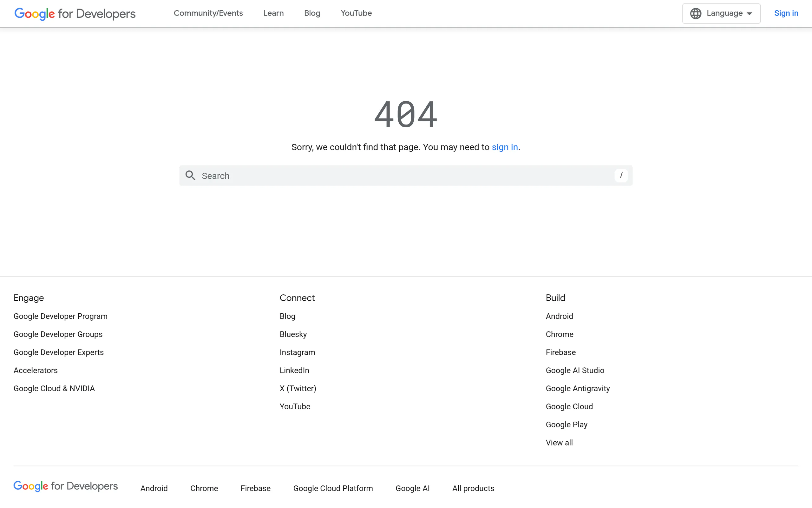Open the LinkedIn link
Image resolution: width=812 pixels, height=508 pixels.
pos(294,370)
